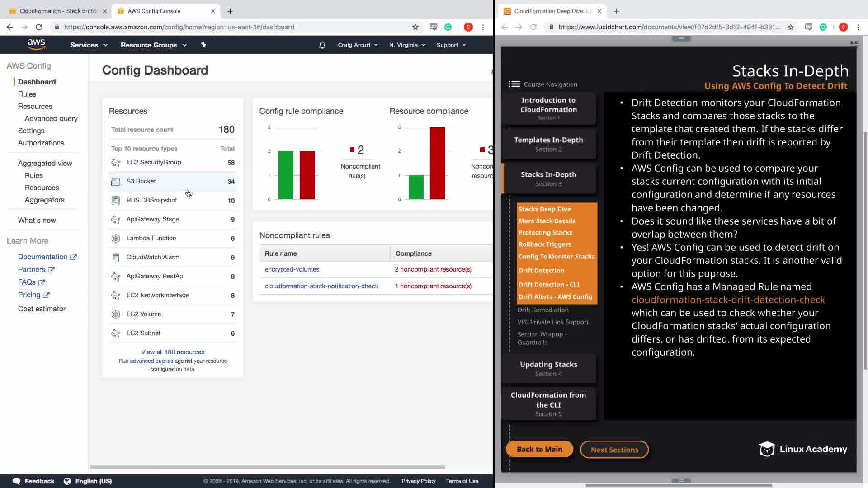868x488 pixels.
Task: Click the Feedback speech bubble icon
Action: coord(17,481)
